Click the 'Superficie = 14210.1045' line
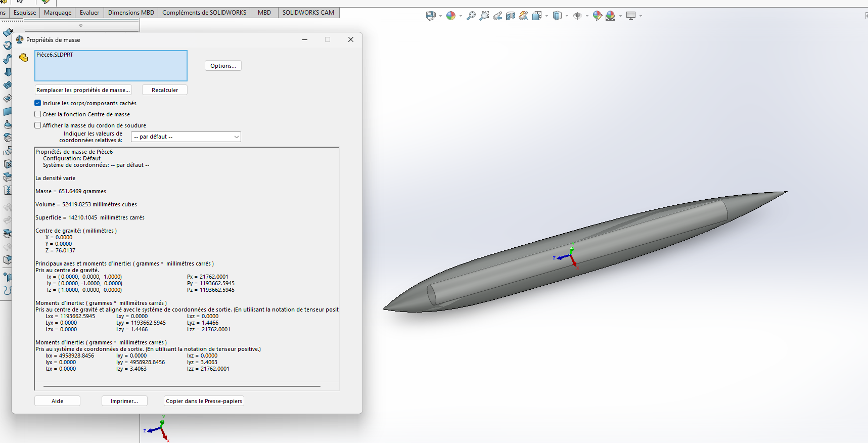 pyautogui.click(x=90, y=217)
